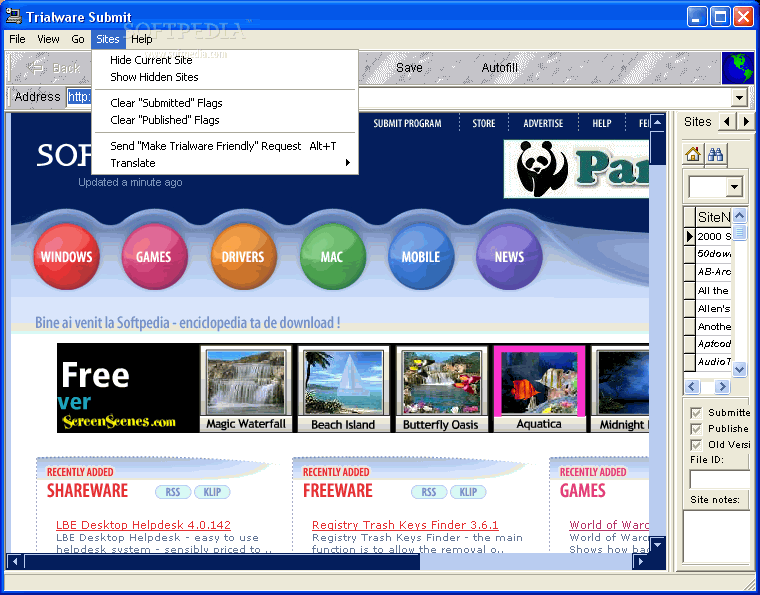Toggle the Published checkbox
The image size is (760, 595).
tap(696, 429)
